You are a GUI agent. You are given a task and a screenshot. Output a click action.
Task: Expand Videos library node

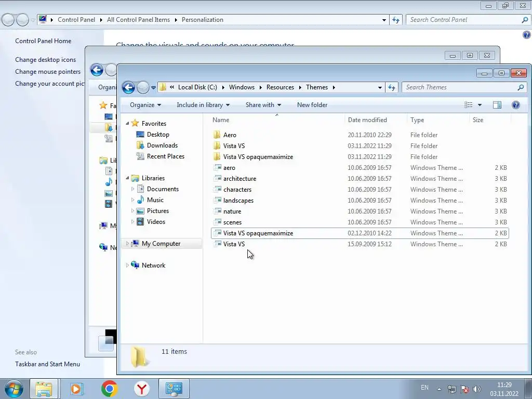click(132, 221)
